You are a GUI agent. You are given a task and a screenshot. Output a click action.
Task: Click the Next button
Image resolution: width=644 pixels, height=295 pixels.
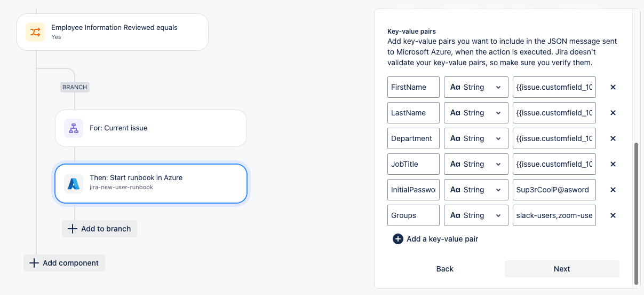[x=562, y=269]
